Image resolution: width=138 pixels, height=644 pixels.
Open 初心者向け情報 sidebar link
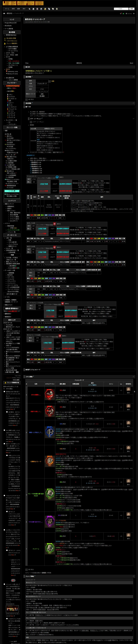pyautogui.click(x=11, y=38)
